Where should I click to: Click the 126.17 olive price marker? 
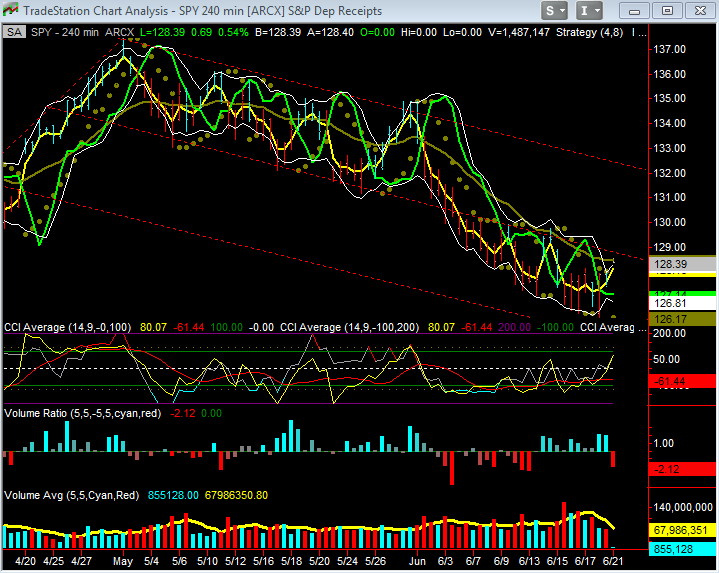click(682, 319)
